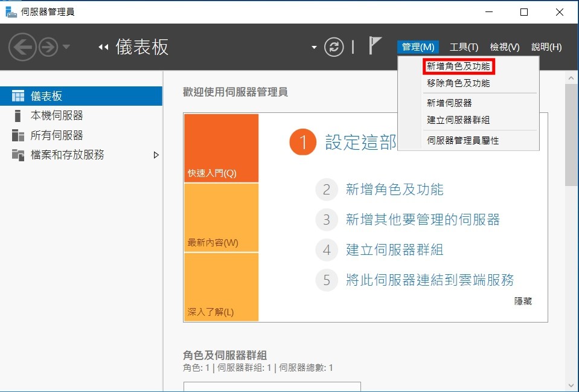Choose 移除角色及功能 from the menu

click(458, 83)
